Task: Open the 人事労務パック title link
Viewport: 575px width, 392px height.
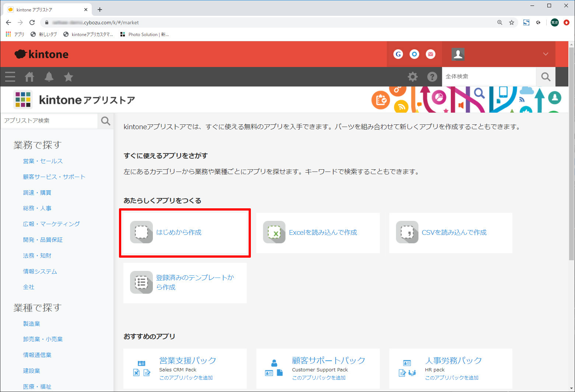Action: (453, 360)
